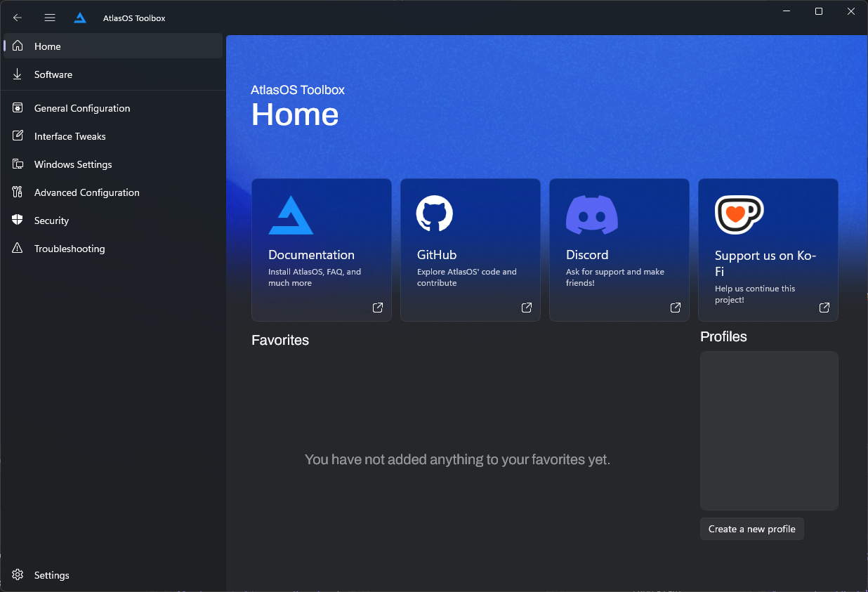The height and width of the screenshot is (592, 868).
Task: Click the Troubleshooting warning triangle icon
Action: click(18, 249)
